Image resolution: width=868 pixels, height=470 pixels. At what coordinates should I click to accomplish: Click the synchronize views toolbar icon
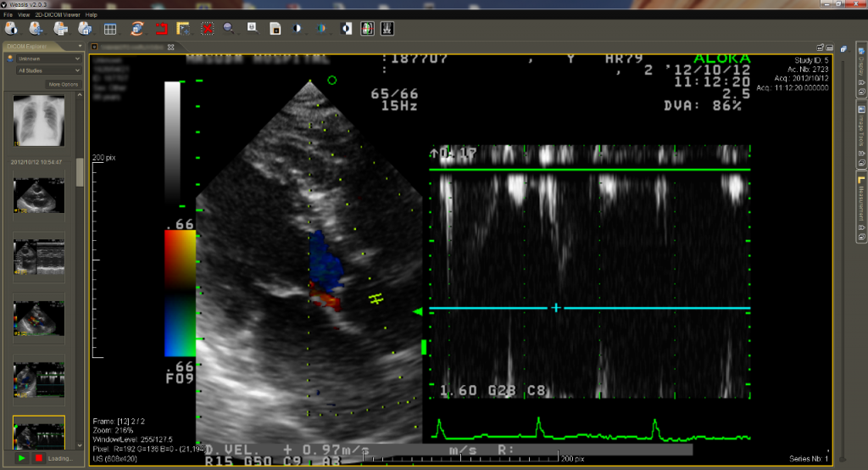(137, 28)
